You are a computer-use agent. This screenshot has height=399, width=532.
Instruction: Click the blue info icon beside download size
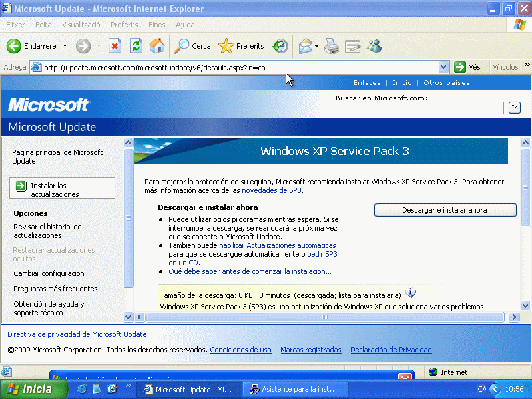[x=411, y=293]
